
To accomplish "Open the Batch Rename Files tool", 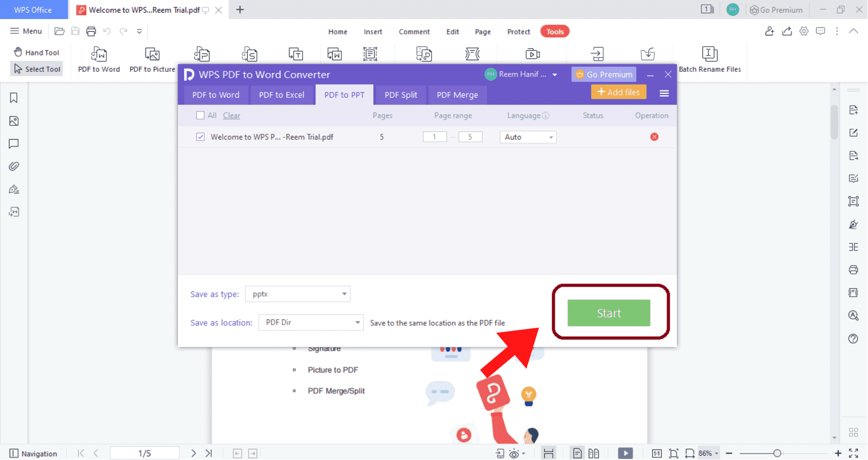I will (710, 60).
